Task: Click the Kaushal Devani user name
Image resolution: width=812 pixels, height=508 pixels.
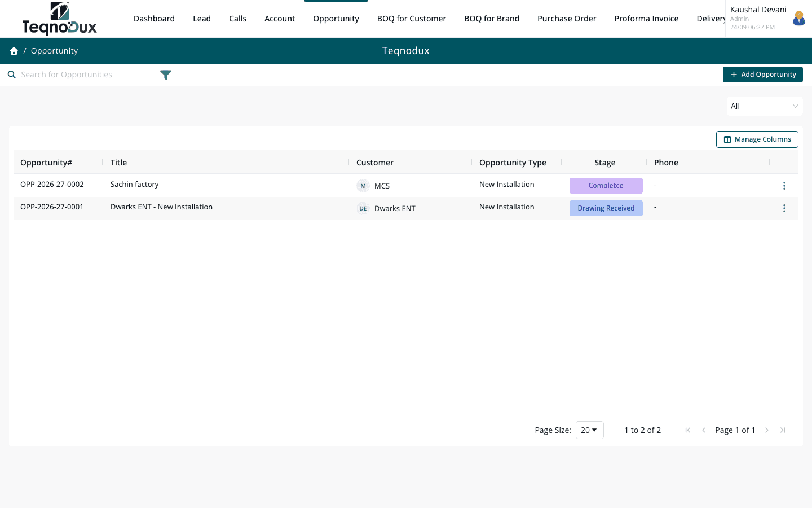Action: point(758,10)
